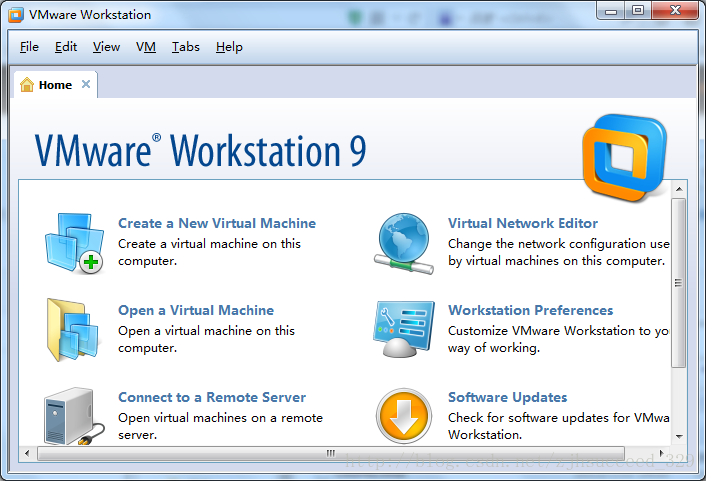The width and height of the screenshot is (706, 481).
Task: Click the "Open a virtual machine on this computer." text
Action: point(206,339)
